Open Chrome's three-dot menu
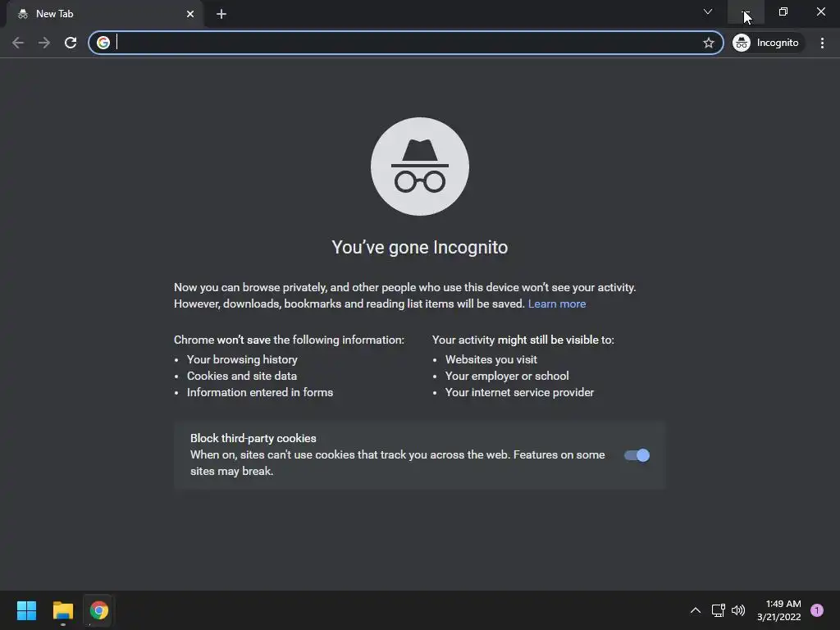 click(822, 43)
